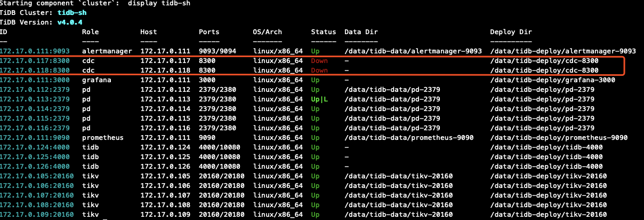Select ID 172.17.0.126:4000
Screen dimensions: 644x220
(x=35, y=167)
